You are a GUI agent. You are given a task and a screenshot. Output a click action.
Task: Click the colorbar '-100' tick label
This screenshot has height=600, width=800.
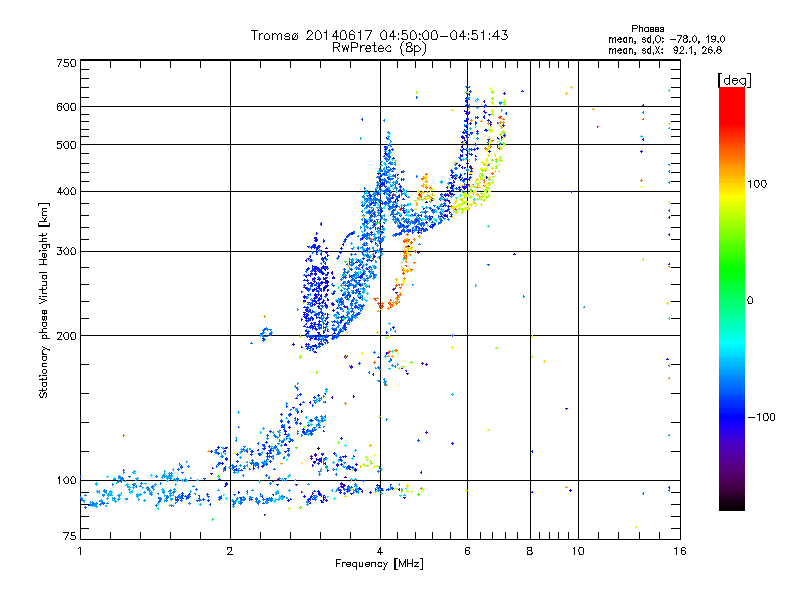[761, 417]
